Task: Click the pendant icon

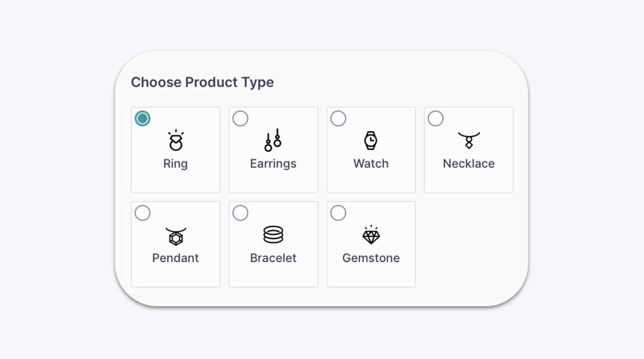Action: tap(176, 236)
